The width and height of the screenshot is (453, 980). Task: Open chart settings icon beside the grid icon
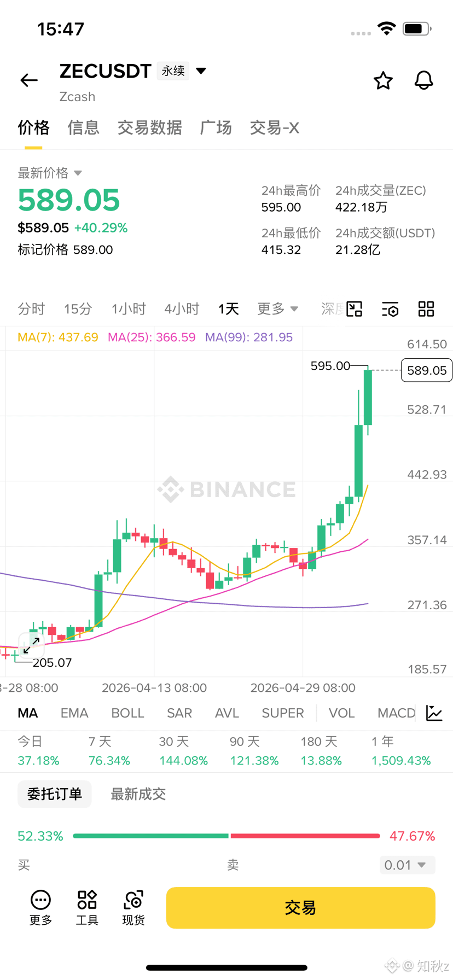coord(390,309)
